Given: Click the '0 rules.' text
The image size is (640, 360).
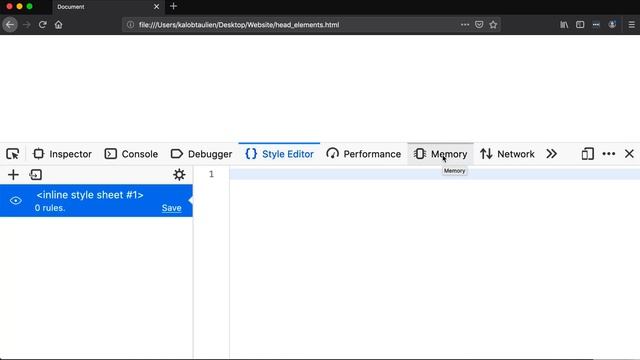Looking at the screenshot, I should pyautogui.click(x=50, y=208).
